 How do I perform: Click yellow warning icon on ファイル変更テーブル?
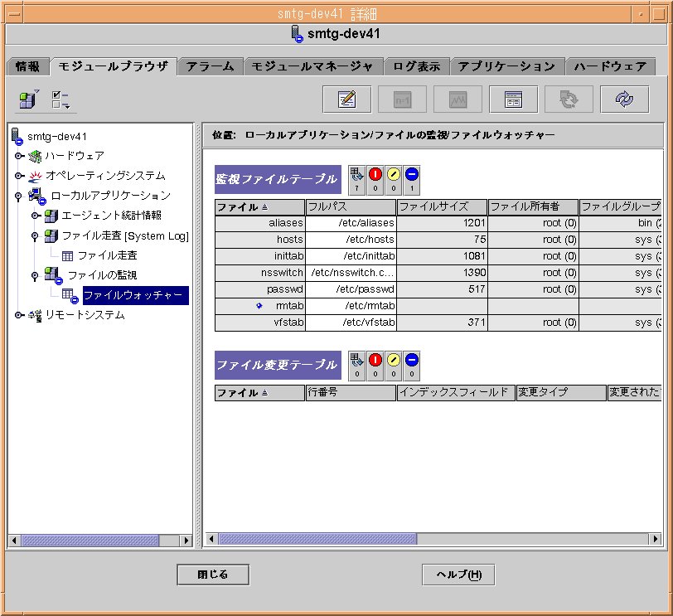tap(394, 360)
